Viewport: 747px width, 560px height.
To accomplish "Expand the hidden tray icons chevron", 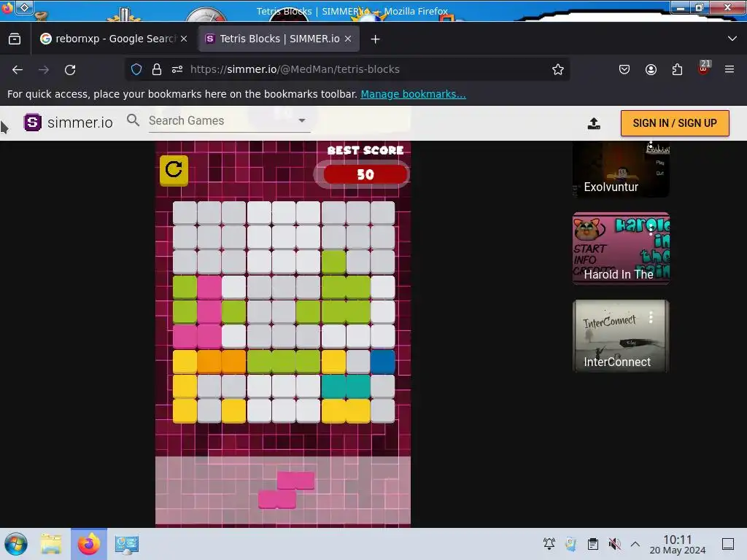I will pos(635,543).
